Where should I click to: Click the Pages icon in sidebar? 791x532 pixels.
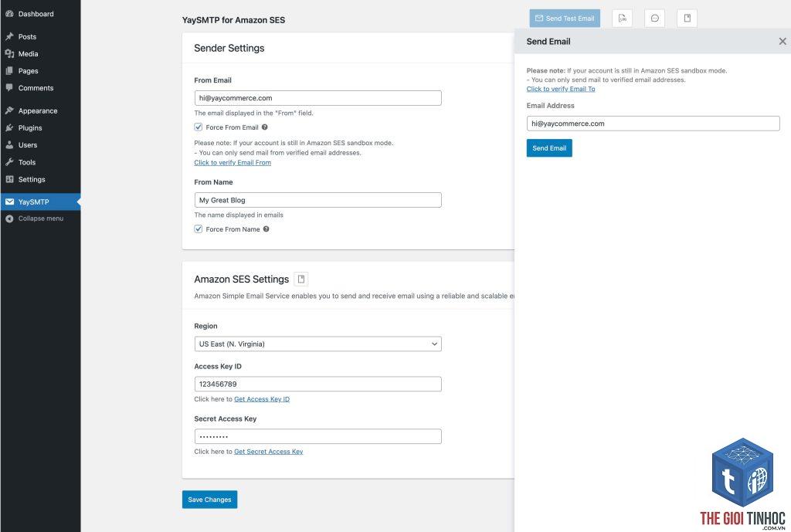pos(9,70)
